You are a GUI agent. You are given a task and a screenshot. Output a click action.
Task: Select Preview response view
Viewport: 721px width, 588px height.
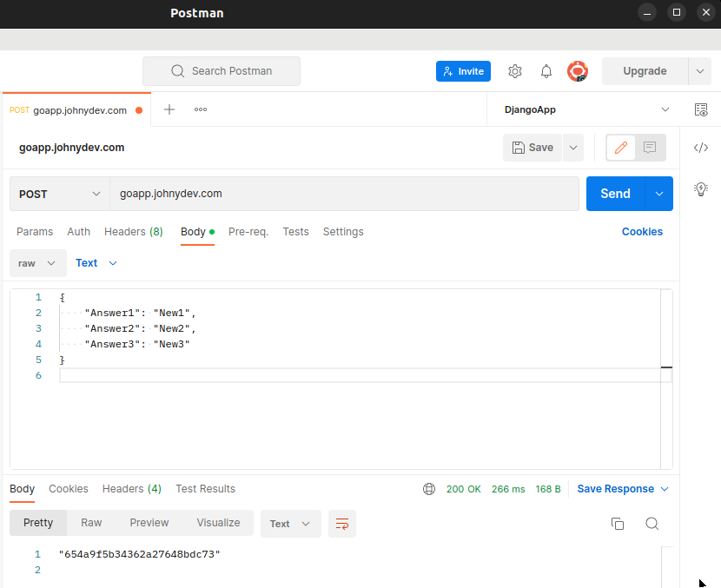[x=149, y=523]
